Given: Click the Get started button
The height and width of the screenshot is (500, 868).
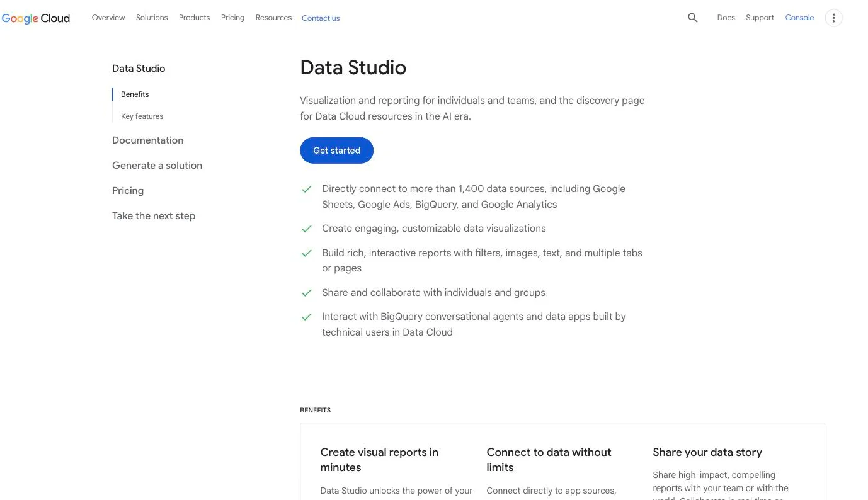Looking at the screenshot, I should point(336,151).
